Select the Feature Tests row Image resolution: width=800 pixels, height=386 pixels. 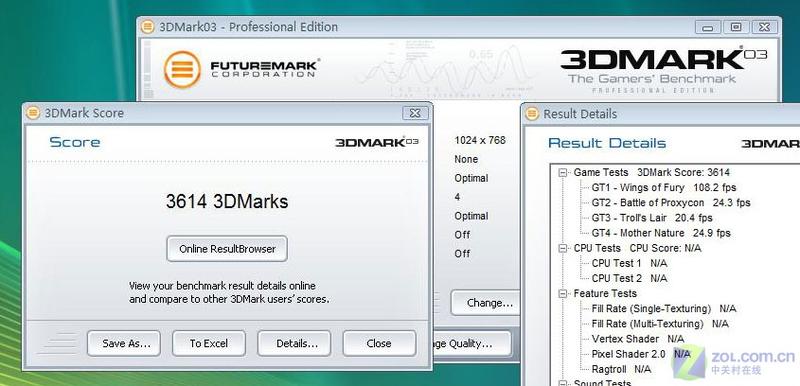[605, 294]
